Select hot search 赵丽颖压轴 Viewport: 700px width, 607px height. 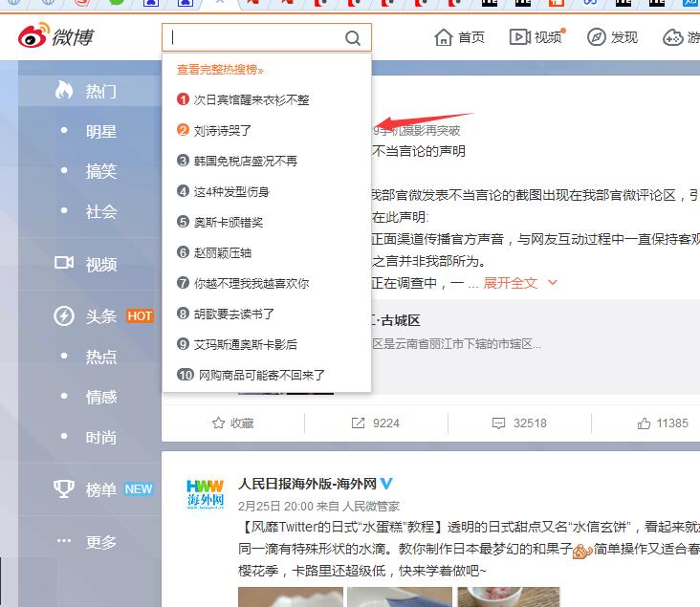coord(222,252)
